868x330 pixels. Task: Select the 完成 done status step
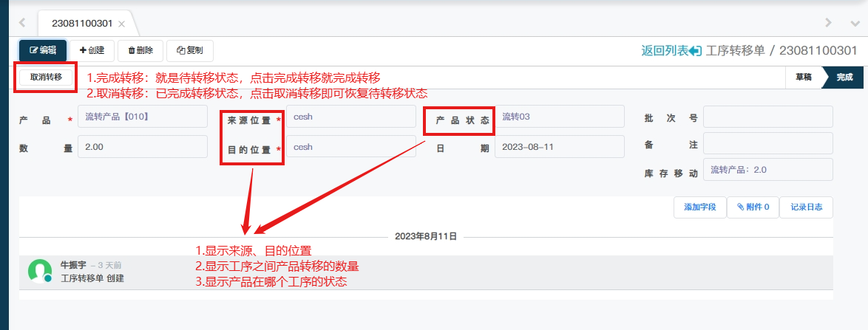click(844, 77)
